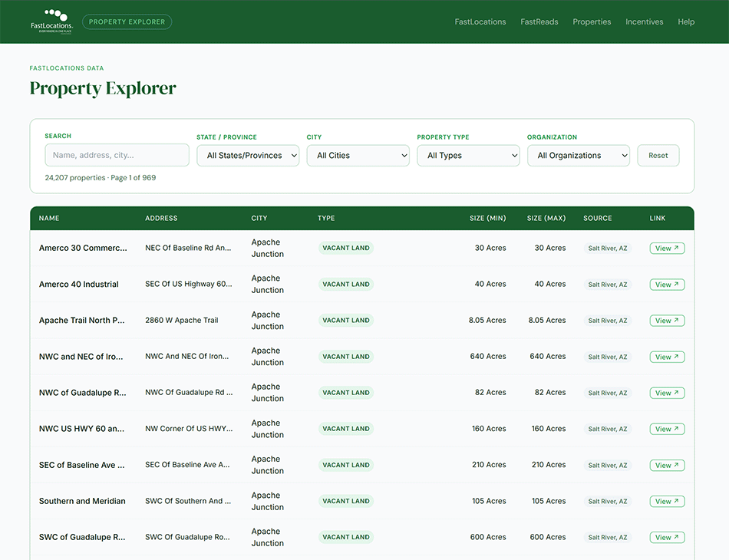Click VACANT LAND tag in Amerco 30 row
729x560 pixels.
click(x=346, y=249)
